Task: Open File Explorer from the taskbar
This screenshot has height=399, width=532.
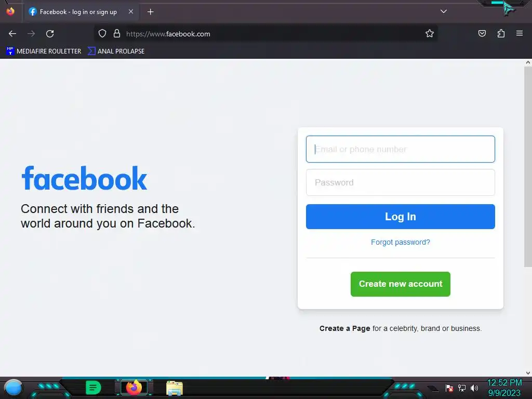Action: point(175,388)
